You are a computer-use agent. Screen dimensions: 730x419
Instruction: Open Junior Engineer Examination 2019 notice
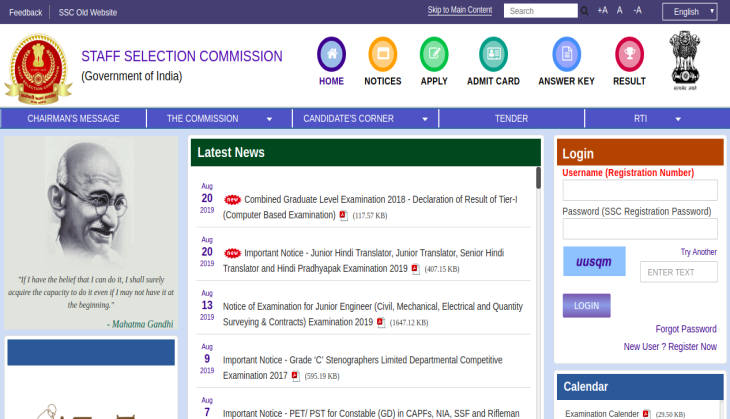pyautogui.click(x=373, y=314)
